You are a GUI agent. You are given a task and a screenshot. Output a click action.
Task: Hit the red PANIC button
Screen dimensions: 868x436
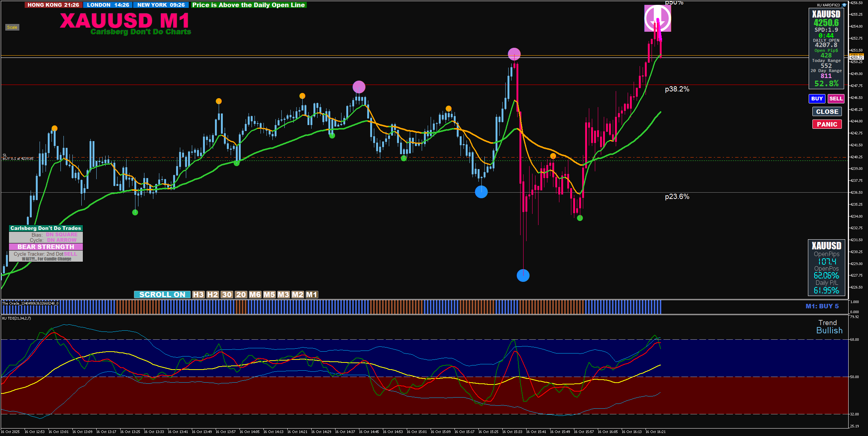pos(827,124)
